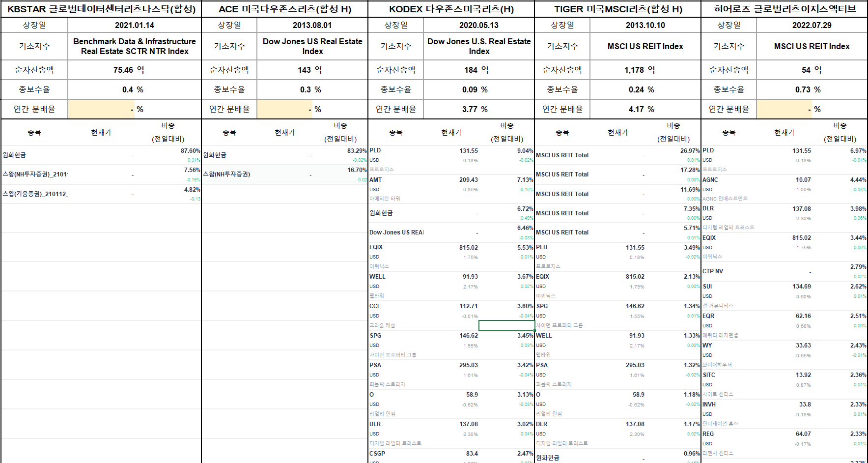Click the 1,178 억 net assets cell
The image size is (868, 463).
[645, 70]
